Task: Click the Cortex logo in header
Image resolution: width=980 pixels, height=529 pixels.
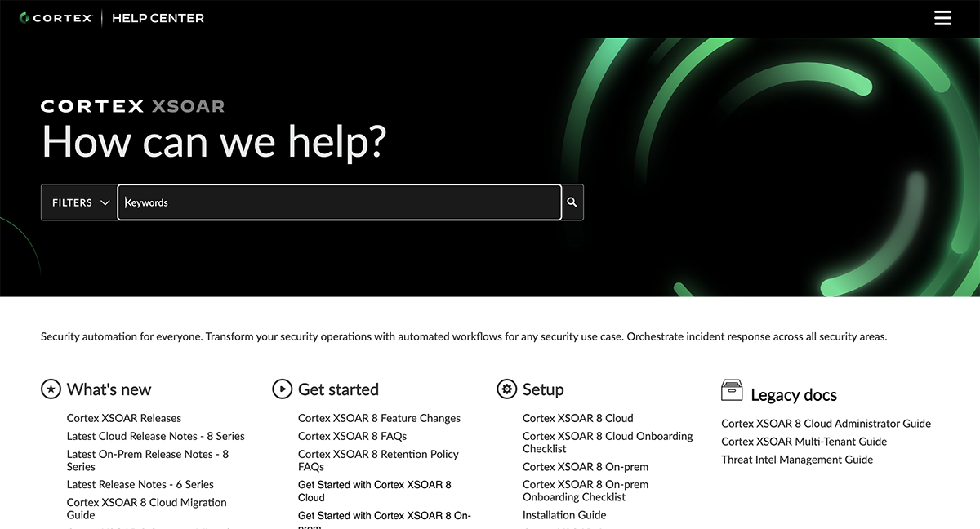Action: pyautogui.click(x=56, y=18)
